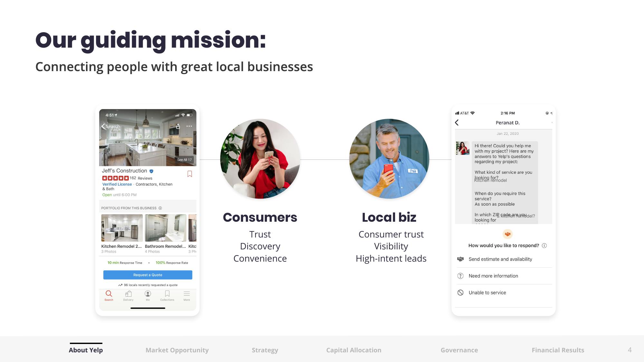644x362 pixels.
Task: Toggle the See All 17 photos view
Action: point(184,160)
